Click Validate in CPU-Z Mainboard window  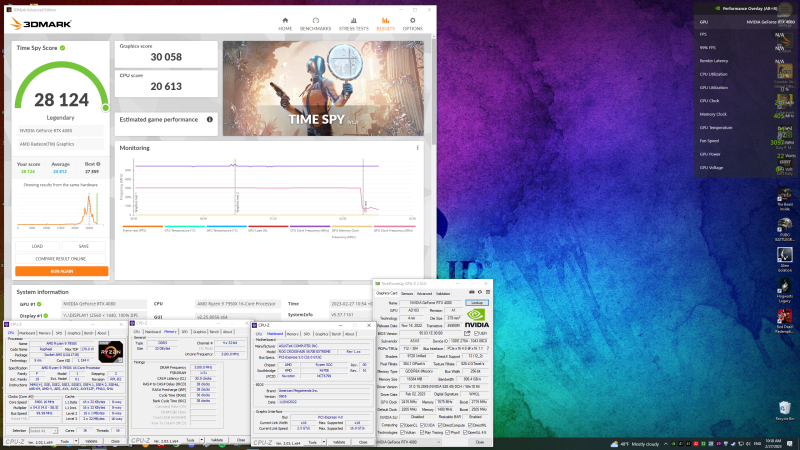tap(339, 442)
